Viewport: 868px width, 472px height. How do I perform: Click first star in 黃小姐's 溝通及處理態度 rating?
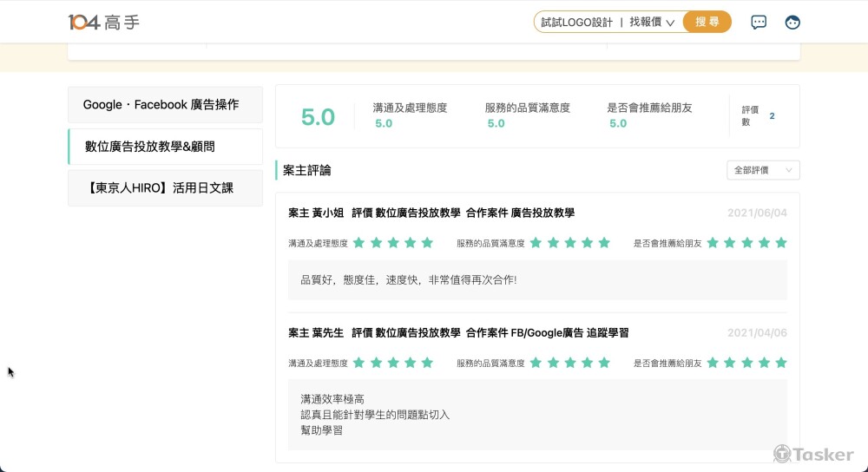pyautogui.click(x=358, y=243)
